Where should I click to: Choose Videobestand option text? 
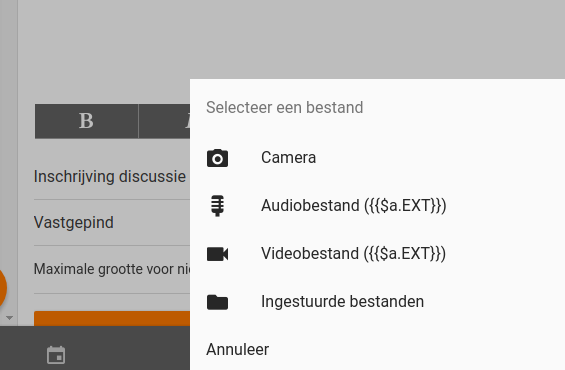tap(353, 254)
